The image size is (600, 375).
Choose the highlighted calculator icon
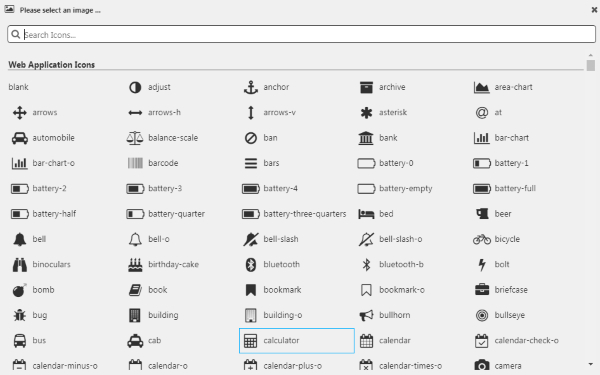click(x=297, y=341)
